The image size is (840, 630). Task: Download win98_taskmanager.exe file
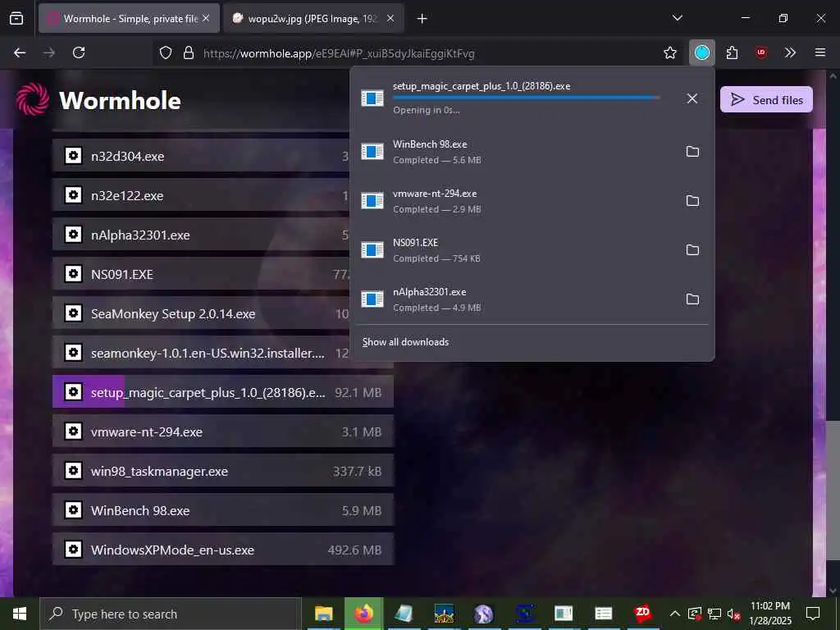(x=223, y=471)
